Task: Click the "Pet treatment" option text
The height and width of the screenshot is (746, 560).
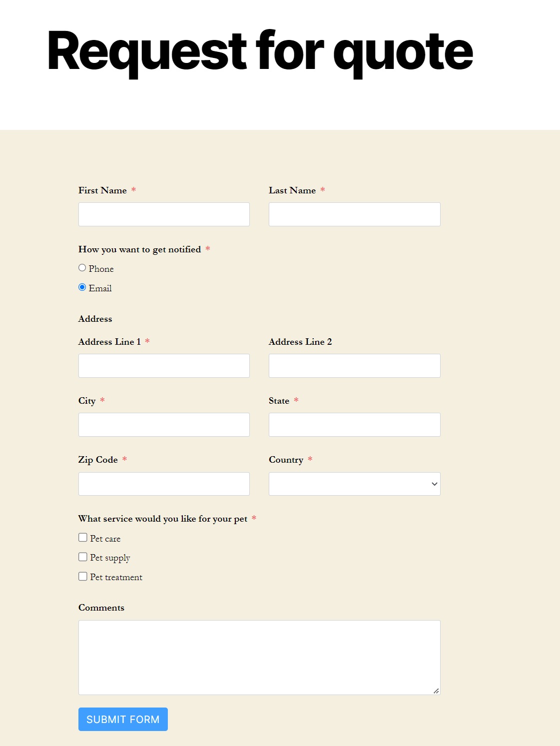Action: click(x=116, y=577)
